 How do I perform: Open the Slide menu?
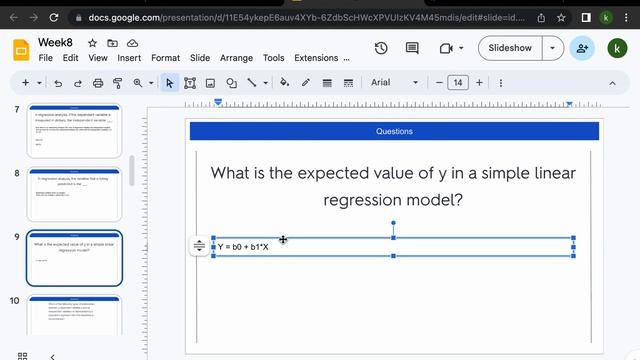200,58
